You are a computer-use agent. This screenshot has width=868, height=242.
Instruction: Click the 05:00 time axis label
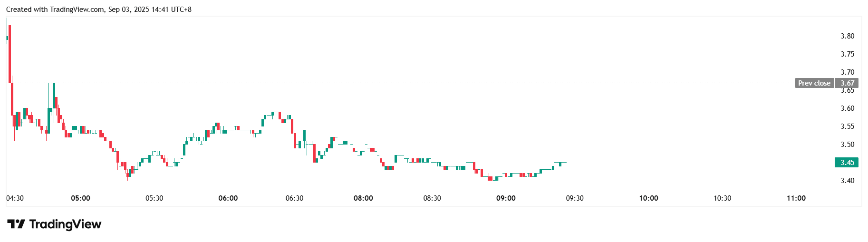80,198
